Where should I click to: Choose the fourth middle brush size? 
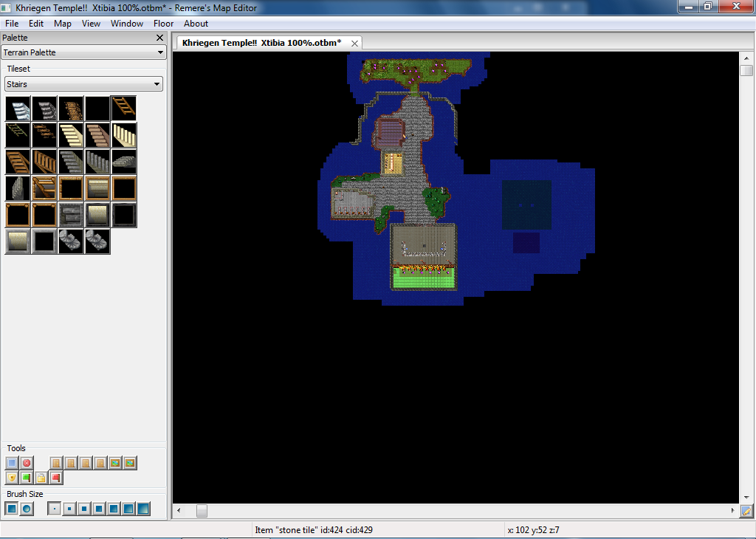tap(99, 509)
